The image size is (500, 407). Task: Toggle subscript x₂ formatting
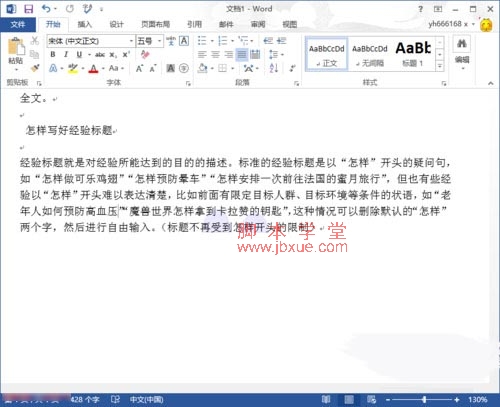pos(113,55)
